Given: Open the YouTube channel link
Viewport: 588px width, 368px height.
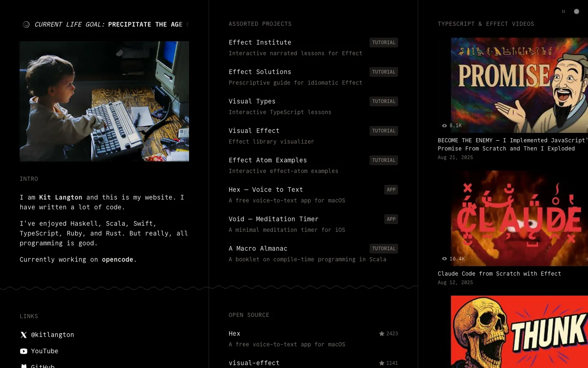Looking at the screenshot, I should 45,351.
